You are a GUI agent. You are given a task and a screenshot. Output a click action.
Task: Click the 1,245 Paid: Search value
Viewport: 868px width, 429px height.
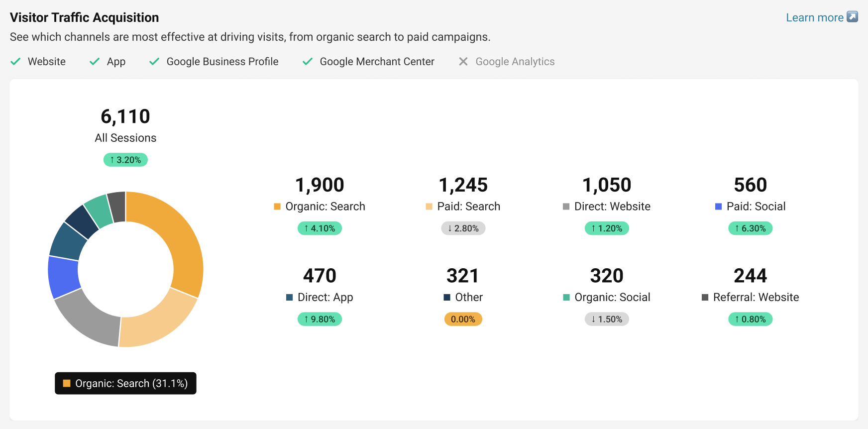click(463, 185)
